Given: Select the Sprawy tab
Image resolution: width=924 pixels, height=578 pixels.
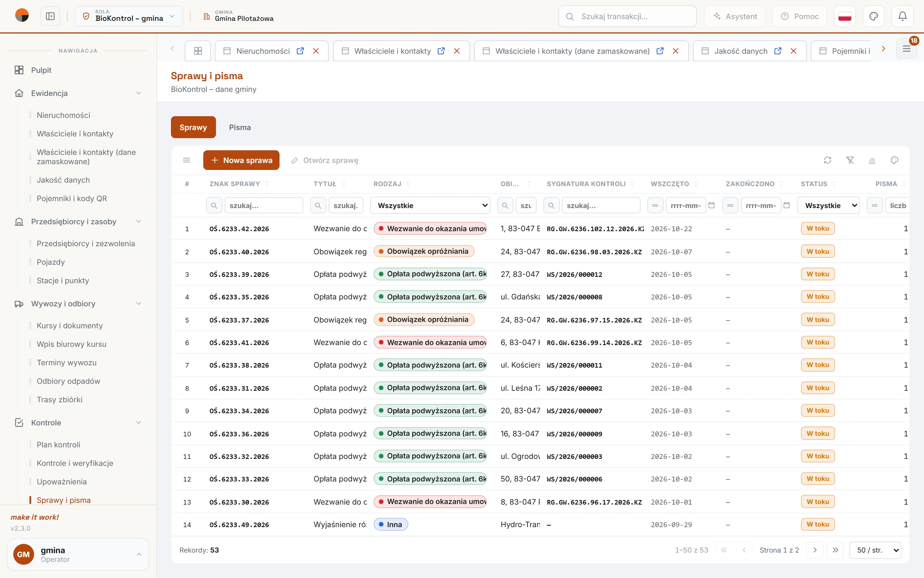Looking at the screenshot, I should 193,127.
